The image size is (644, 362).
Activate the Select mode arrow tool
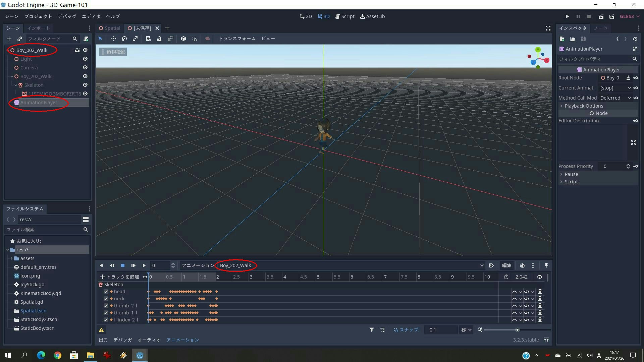click(x=100, y=39)
